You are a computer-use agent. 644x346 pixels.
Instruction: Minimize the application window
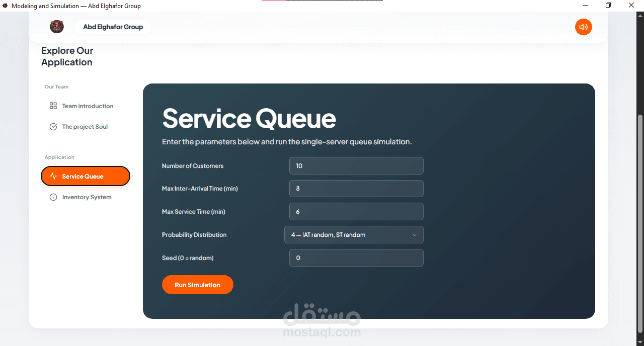586,6
